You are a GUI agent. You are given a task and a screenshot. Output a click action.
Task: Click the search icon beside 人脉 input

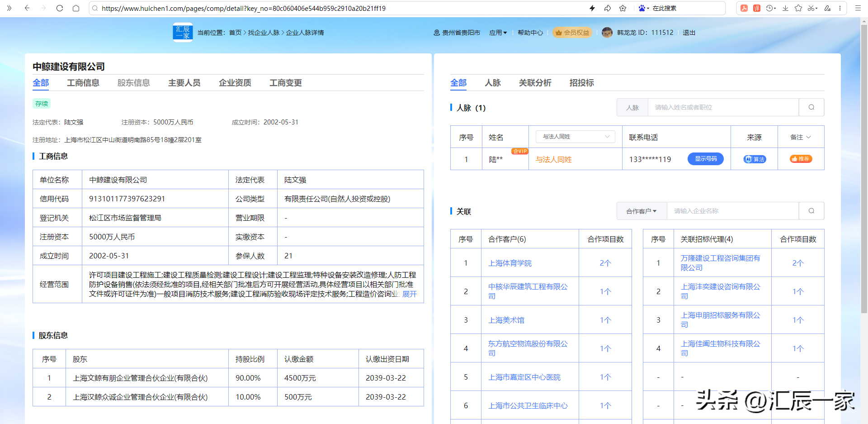pyautogui.click(x=811, y=108)
